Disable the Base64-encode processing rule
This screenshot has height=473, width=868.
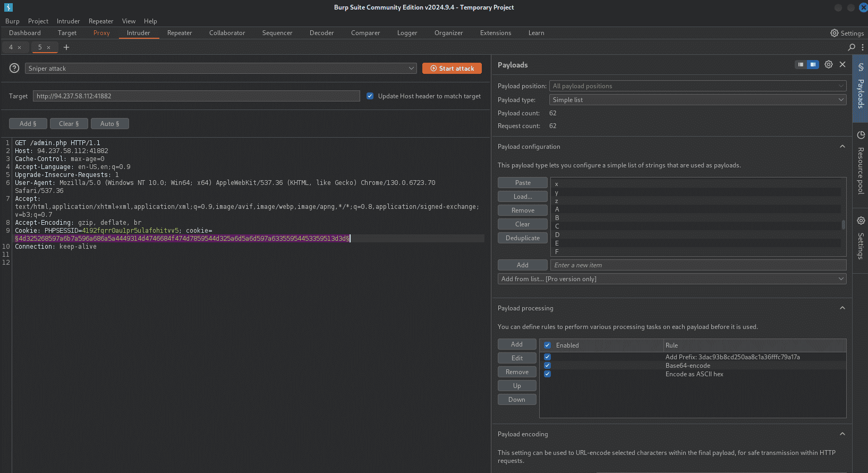pos(547,366)
